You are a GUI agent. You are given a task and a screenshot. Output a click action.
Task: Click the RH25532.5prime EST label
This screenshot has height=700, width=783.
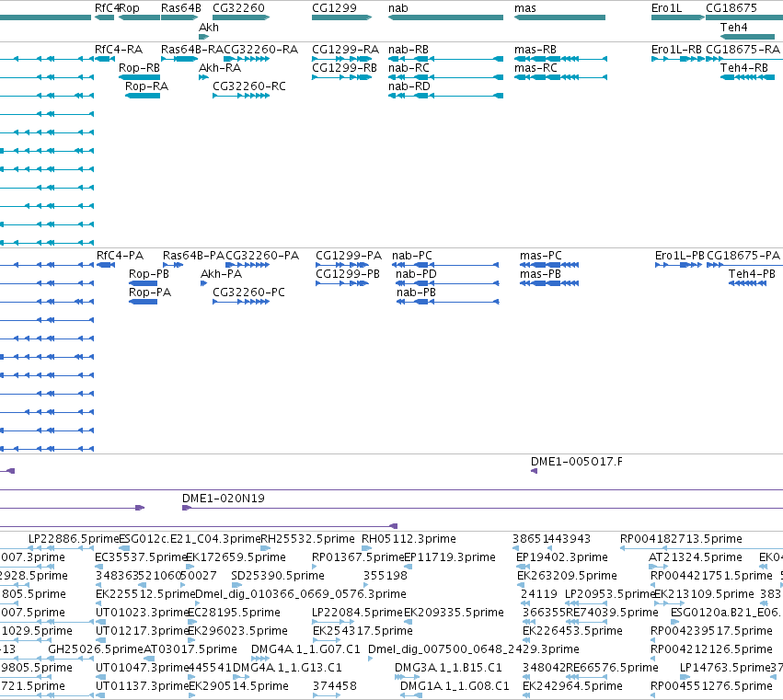307,539
